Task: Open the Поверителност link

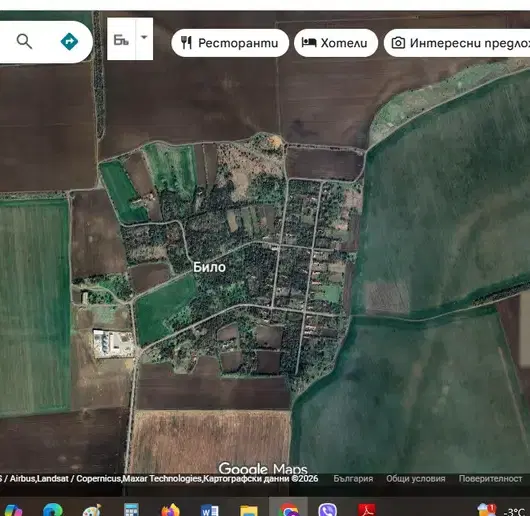Action: (x=490, y=478)
